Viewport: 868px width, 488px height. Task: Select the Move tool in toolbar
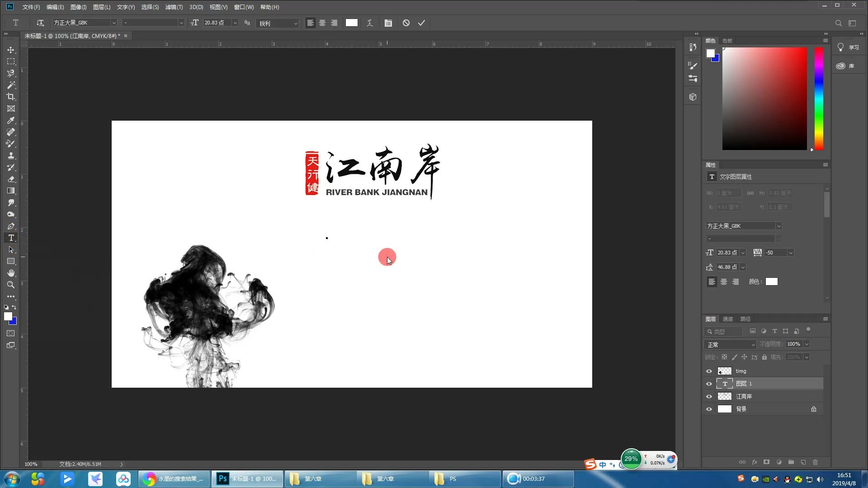click(11, 49)
